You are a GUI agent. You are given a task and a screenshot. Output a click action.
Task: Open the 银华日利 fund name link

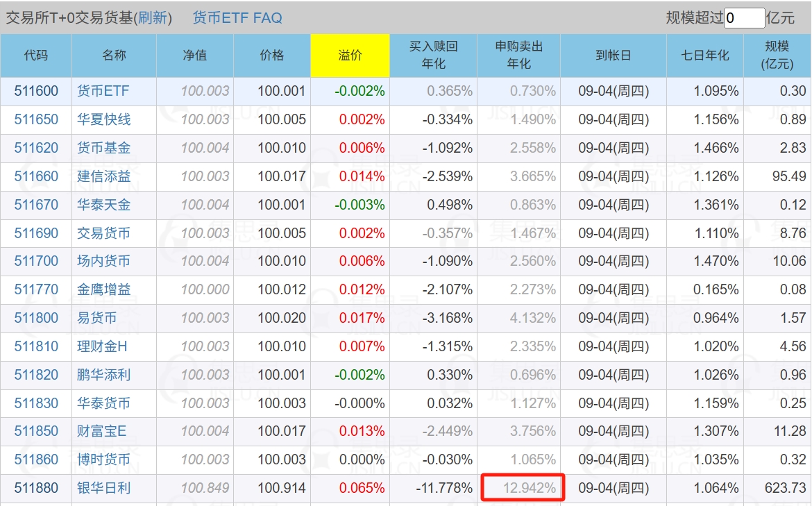(103, 489)
